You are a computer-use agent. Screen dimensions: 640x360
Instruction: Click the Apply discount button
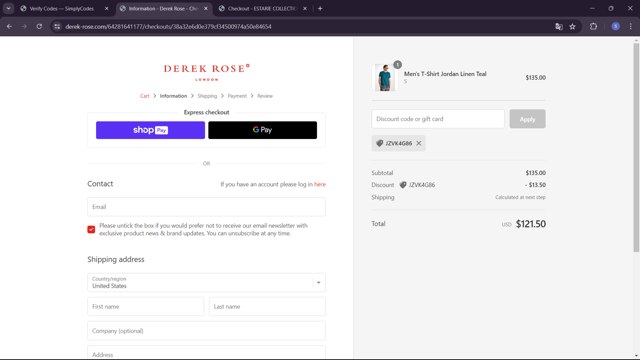pyautogui.click(x=527, y=119)
